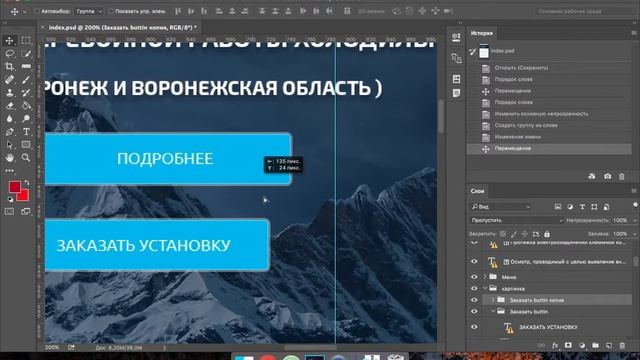The width and height of the screenshot is (640, 360).
Task: Expand the Заказать buttin копия group
Action: [492, 300]
